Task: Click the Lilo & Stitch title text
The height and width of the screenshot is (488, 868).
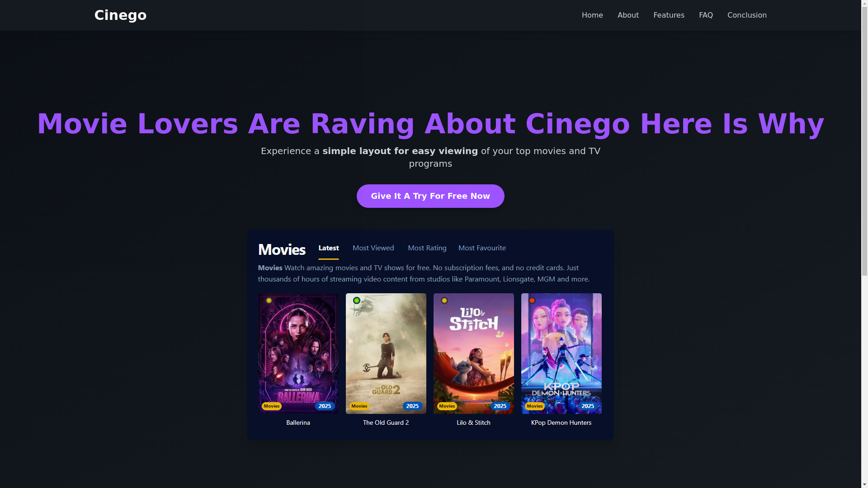Action: tap(474, 423)
